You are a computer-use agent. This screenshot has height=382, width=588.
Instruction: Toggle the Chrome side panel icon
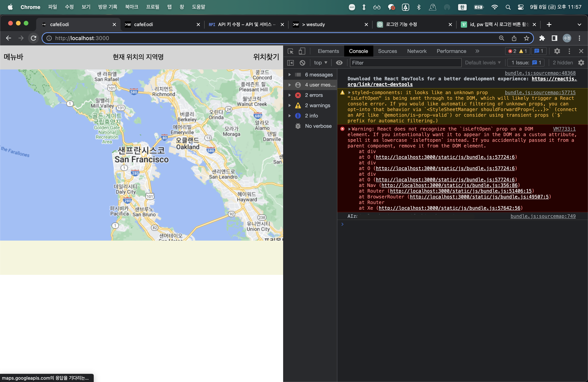(554, 38)
